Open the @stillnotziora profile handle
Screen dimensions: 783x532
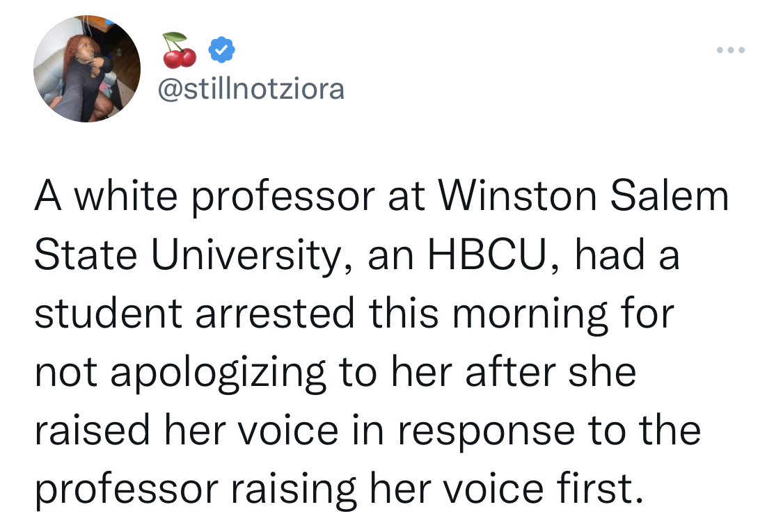click(251, 89)
